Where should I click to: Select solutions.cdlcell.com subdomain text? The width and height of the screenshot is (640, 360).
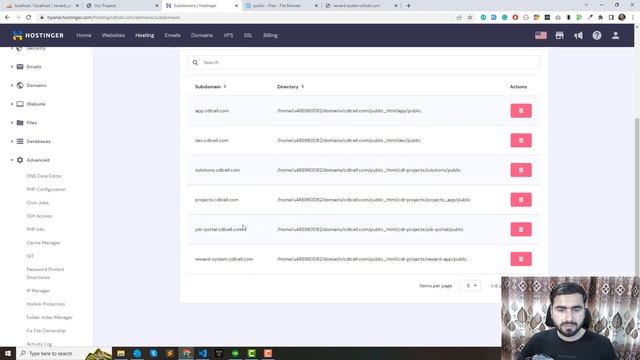click(x=217, y=170)
